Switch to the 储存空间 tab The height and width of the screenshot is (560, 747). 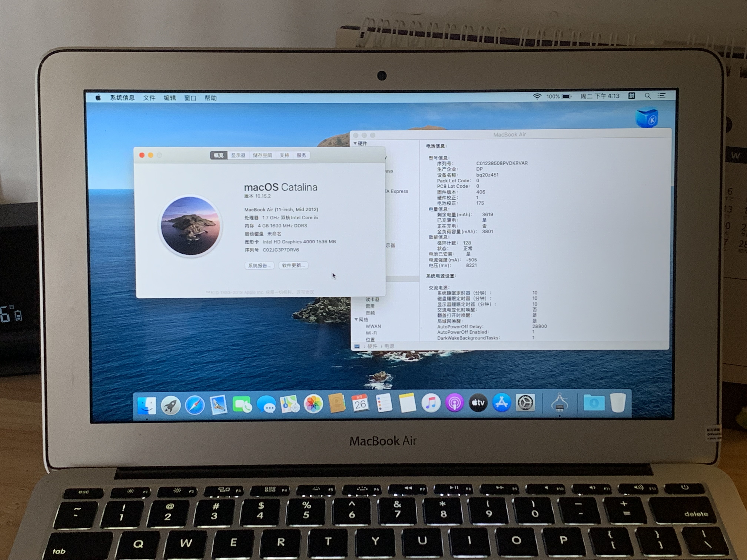pos(262,155)
